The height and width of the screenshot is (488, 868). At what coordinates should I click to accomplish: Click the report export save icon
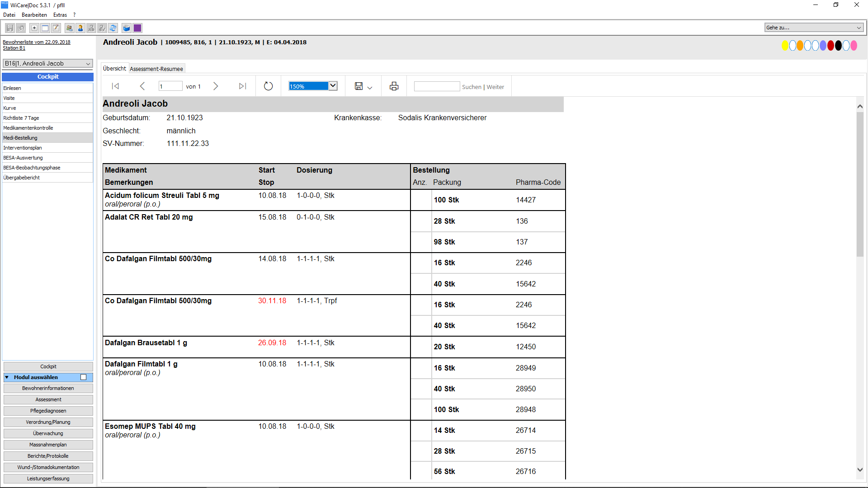(x=359, y=86)
